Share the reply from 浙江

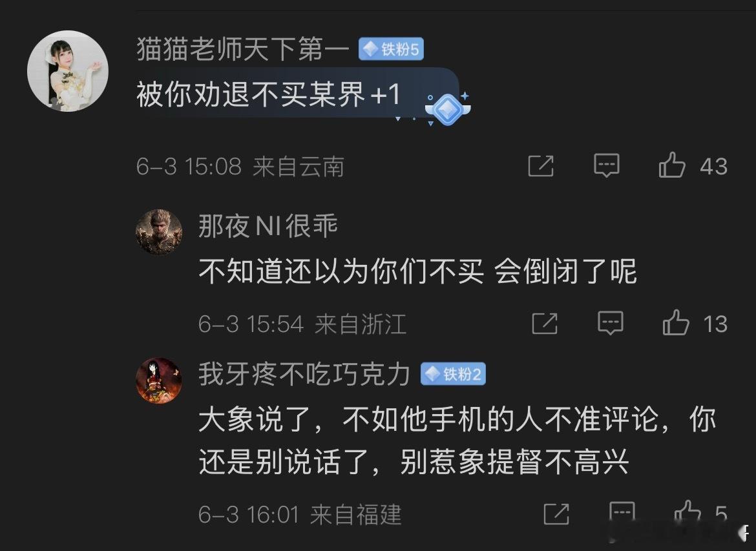[x=545, y=323]
